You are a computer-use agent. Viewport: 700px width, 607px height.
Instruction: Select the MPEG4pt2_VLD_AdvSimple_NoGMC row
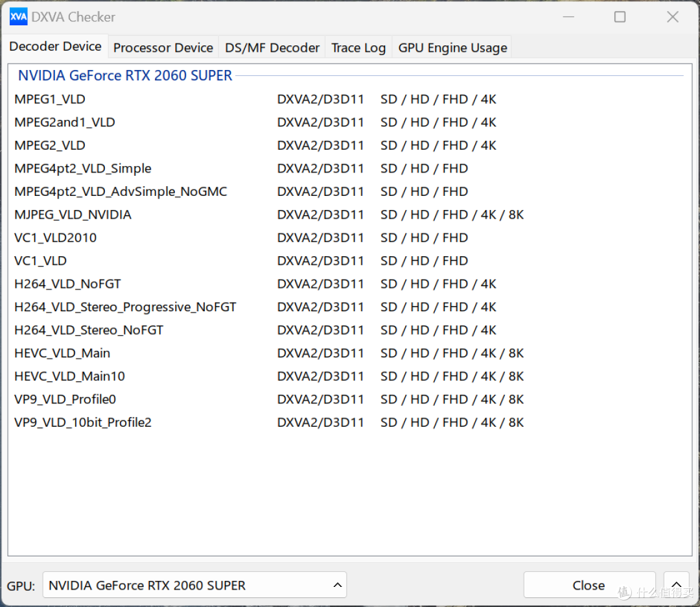point(121,191)
